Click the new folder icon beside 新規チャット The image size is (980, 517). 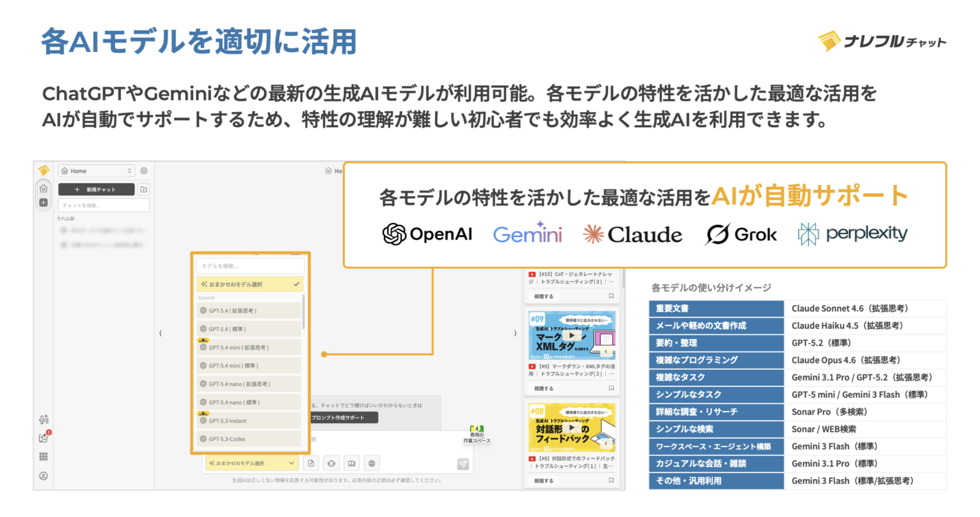(143, 189)
